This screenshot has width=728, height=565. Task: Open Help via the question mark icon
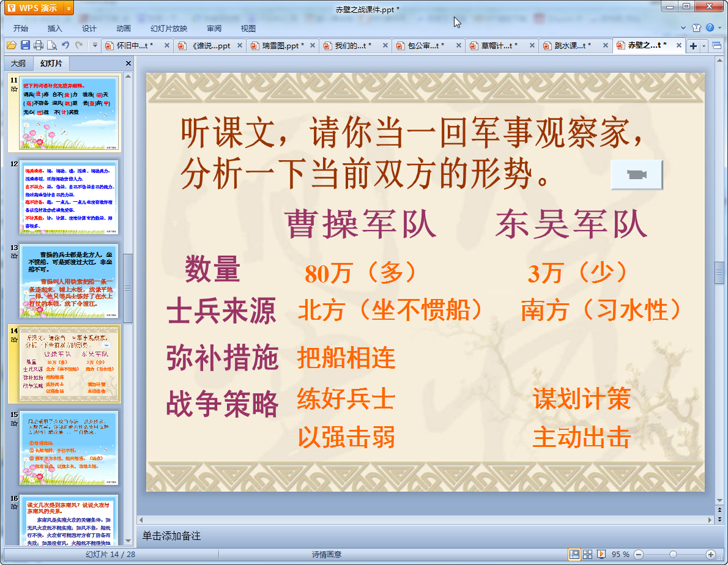tap(710, 28)
